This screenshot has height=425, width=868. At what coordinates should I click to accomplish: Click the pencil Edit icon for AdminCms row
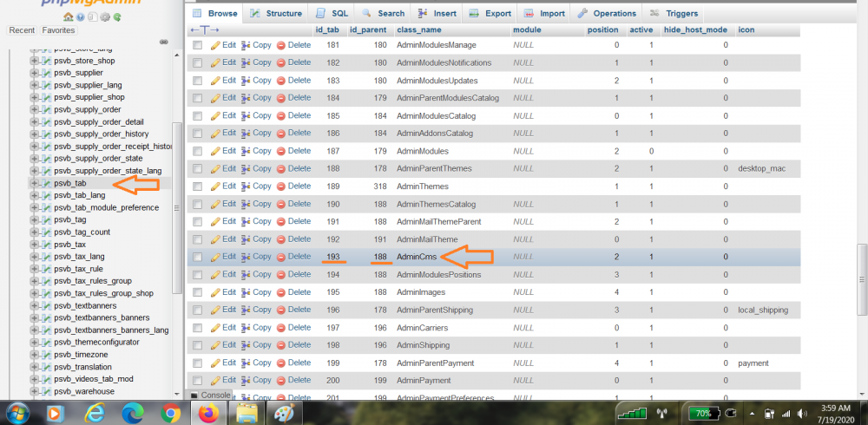click(x=215, y=257)
